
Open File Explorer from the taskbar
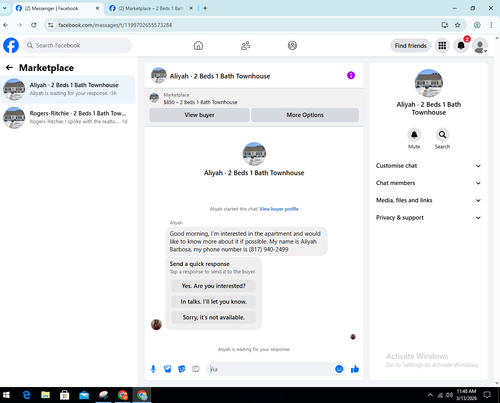tap(45, 395)
